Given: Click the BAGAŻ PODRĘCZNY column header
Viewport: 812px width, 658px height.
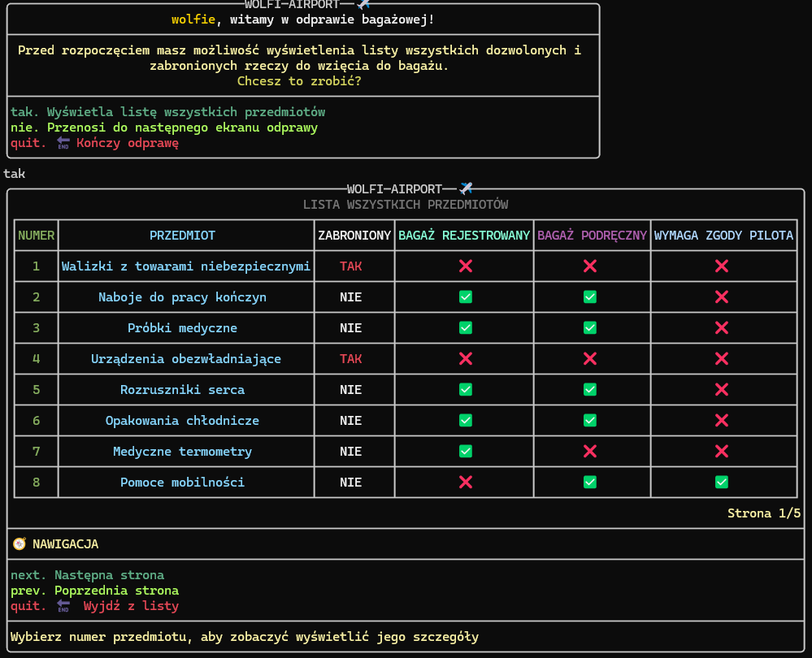Looking at the screenshot, I should [x=592, y=236].
